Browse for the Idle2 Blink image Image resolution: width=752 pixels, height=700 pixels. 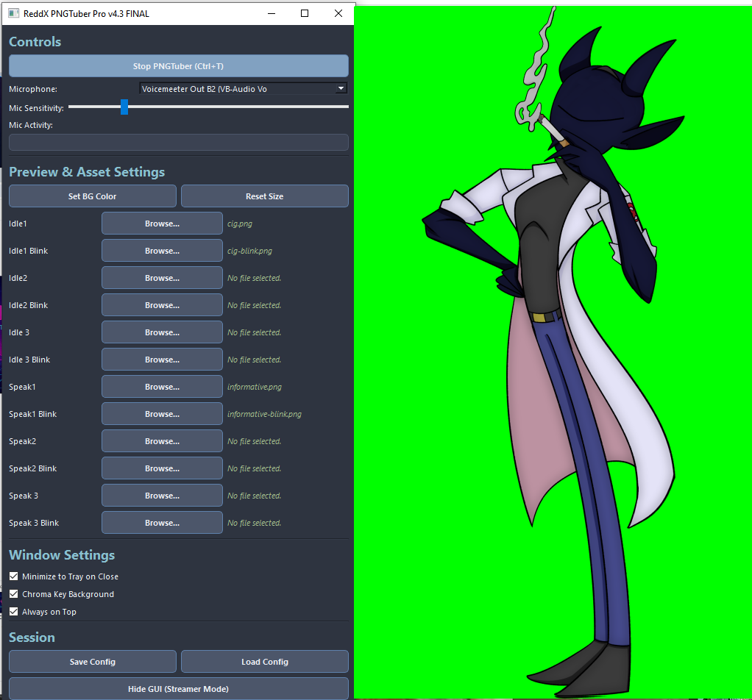[x=162, y=305]
